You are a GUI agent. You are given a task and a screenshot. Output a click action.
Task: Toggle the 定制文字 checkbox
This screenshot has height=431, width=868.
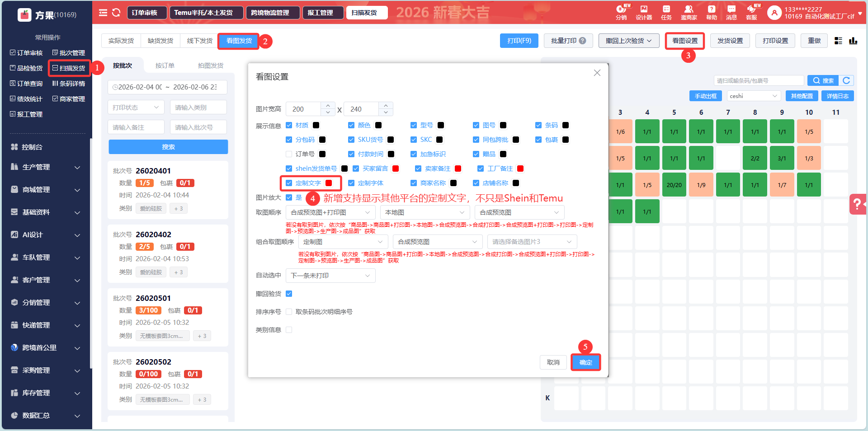pos(289,183)
